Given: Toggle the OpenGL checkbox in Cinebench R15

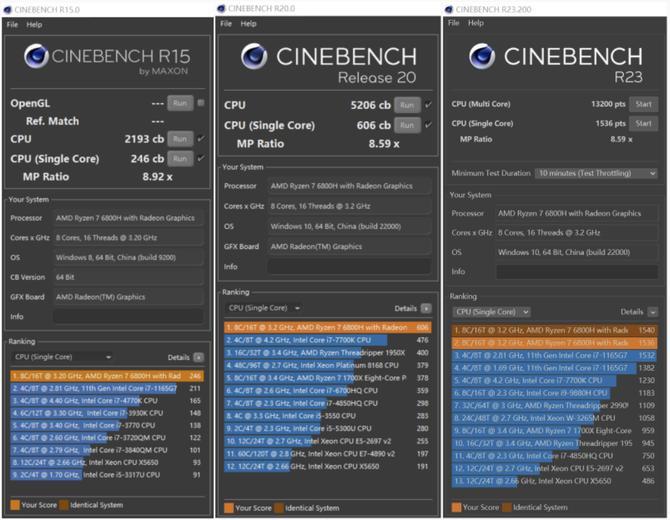Looking at the screenshot, I should pos(201,103).
